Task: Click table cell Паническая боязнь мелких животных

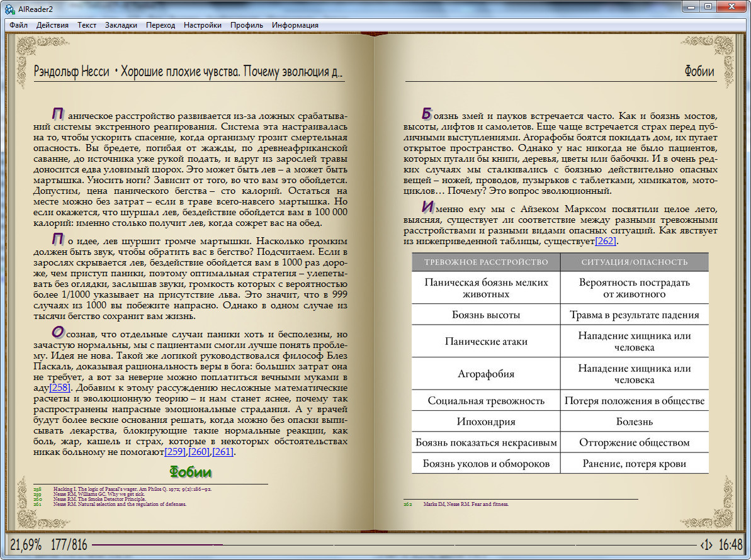Action: (486, 288)
